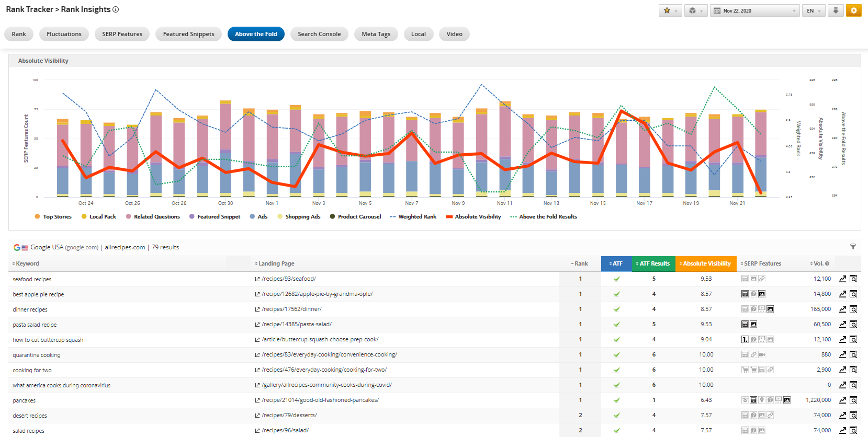Select the quarantine cooking keyword row
The width and height of the screenshot is (868, 437).
pyautogui.click(x=37, y=355)
